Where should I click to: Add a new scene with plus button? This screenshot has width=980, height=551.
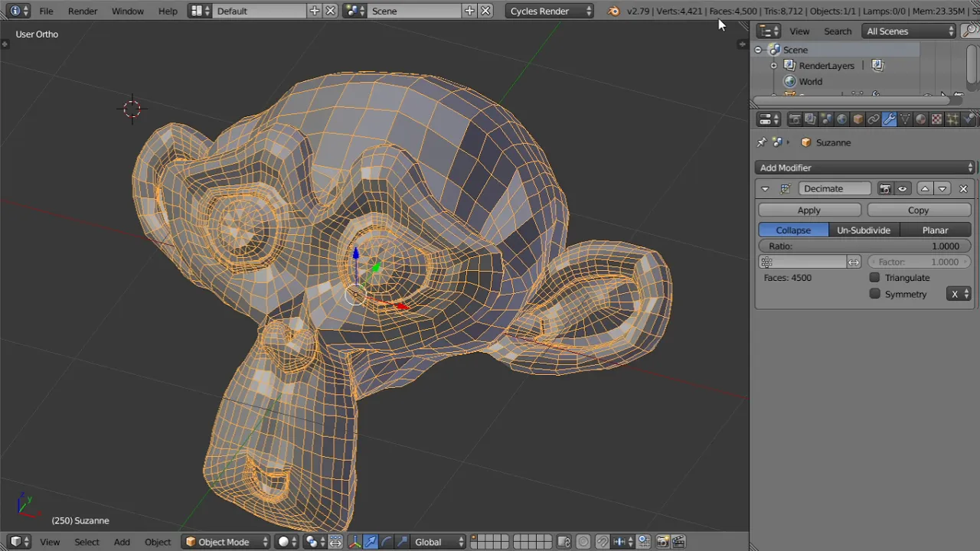click(469, 11)
